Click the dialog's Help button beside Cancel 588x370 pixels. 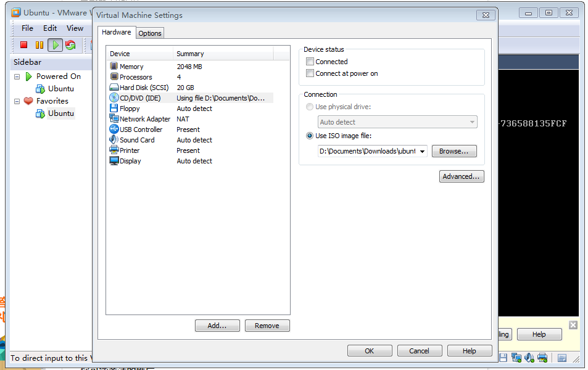[469, 351]
